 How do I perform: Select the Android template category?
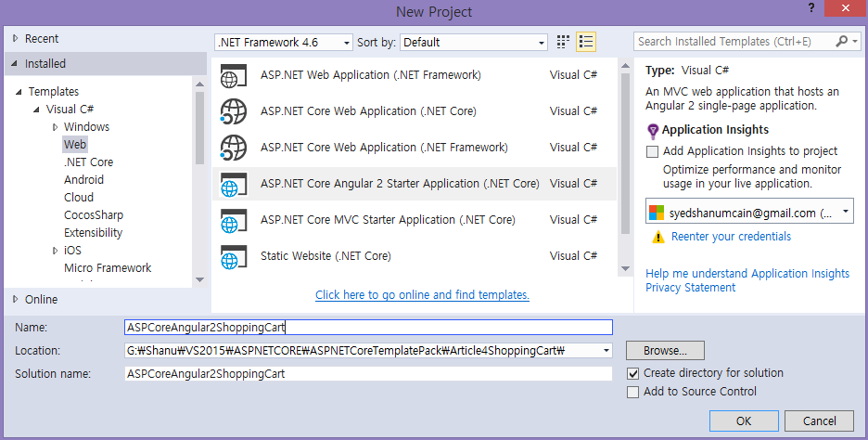[83, 180]
